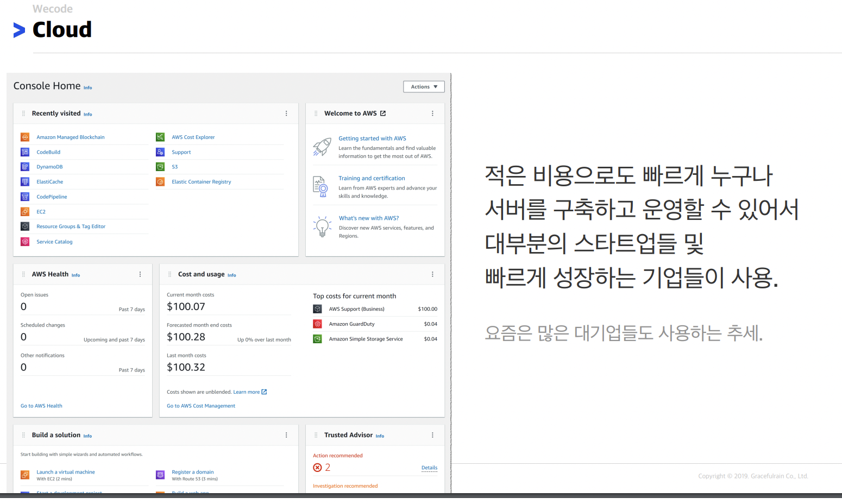Image resolution: width=842 pixels, height=504 pixels.
Task: Click the external link icon beside Welcome to AWS
Action: (383, 114)
